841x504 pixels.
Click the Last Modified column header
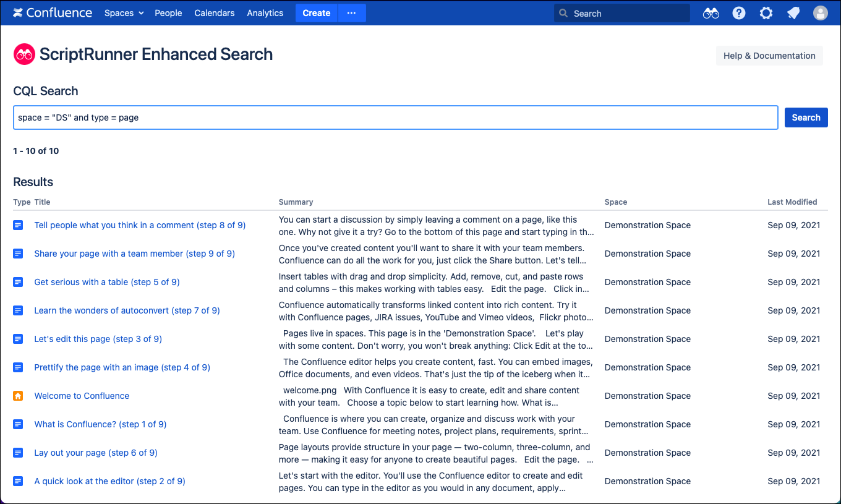coord(793,202)
